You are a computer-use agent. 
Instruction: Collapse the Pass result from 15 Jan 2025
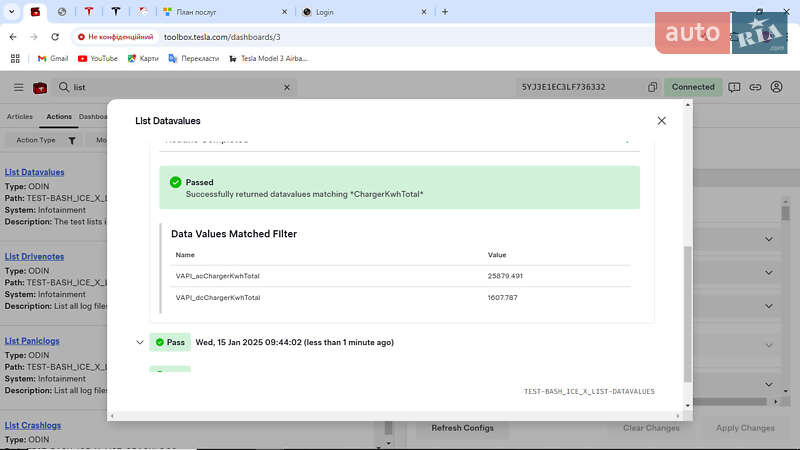[x=140, y=342]
